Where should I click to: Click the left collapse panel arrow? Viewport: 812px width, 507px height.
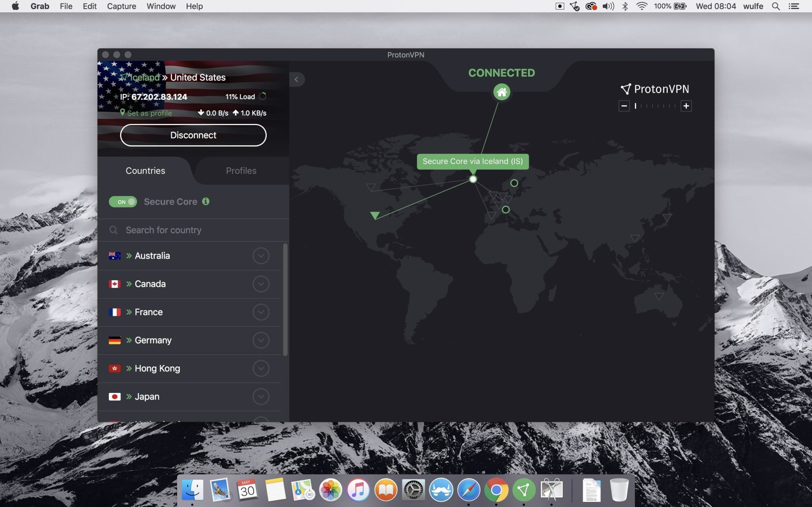[x=296, y=79]
